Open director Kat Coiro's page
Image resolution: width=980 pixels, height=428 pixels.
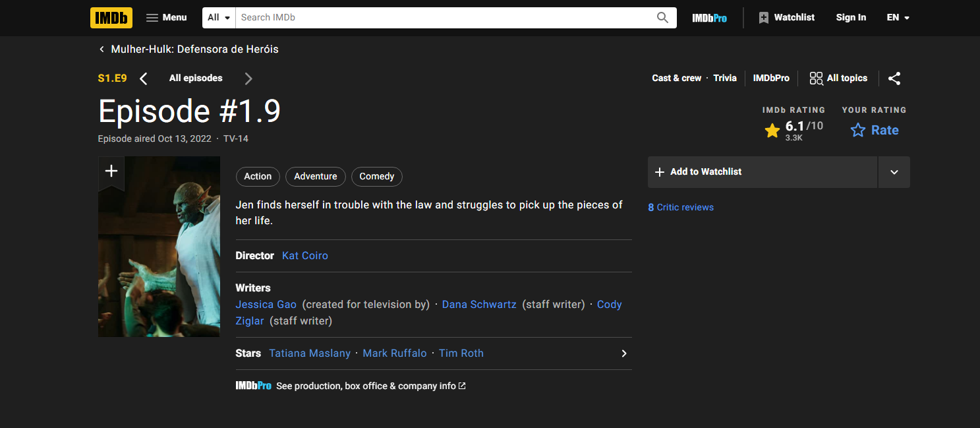[305, 256]
